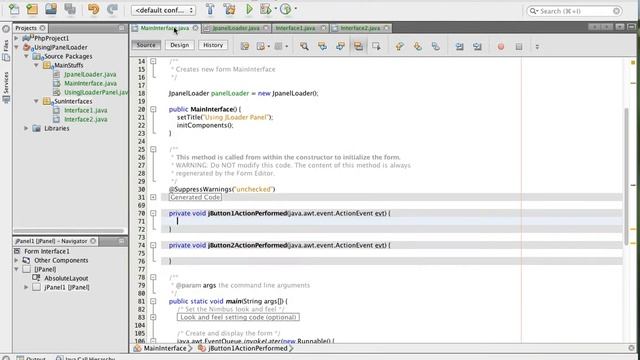Screen dimensions: 640x360
Task: Toggle Highlight Search icon
Action: pos(358,46)
